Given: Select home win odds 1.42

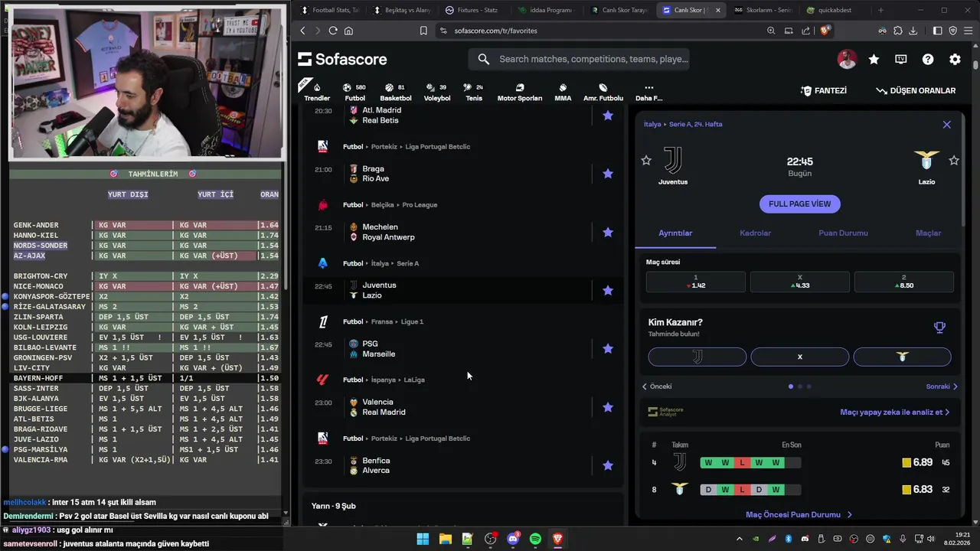Looking at the screenshot, I should [x=696, y=281].
